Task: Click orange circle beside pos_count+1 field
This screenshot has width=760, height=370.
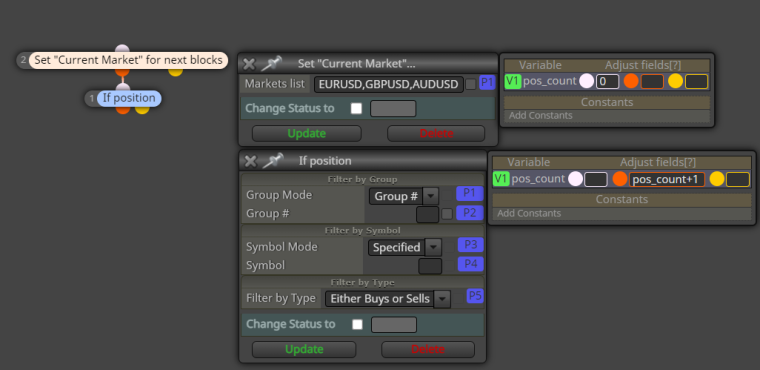Action: (x=620, y=179)
